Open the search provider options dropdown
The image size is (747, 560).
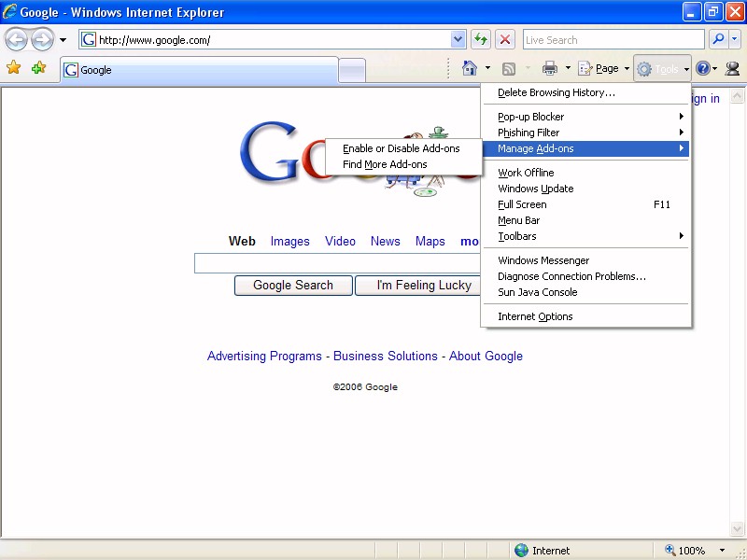tap(735, 39)
